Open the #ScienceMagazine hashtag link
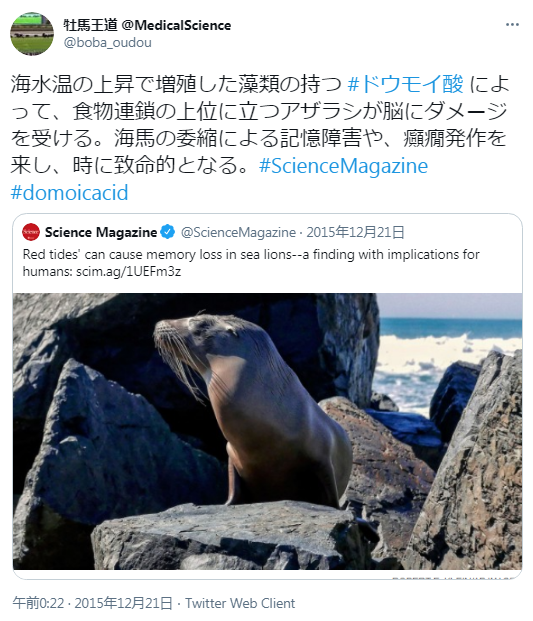 343,166
